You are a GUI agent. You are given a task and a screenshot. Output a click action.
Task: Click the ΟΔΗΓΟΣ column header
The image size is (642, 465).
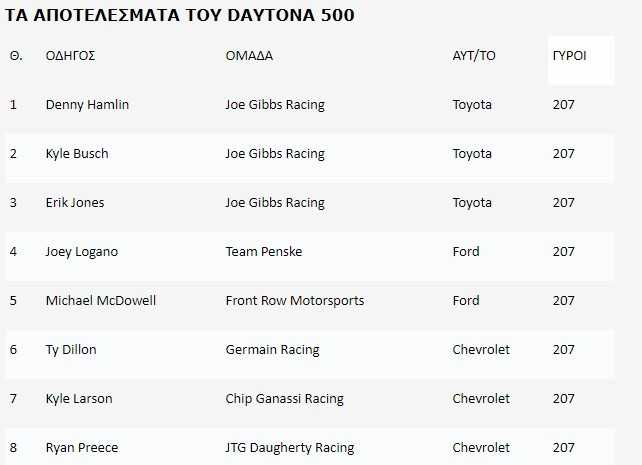point(70,56)
